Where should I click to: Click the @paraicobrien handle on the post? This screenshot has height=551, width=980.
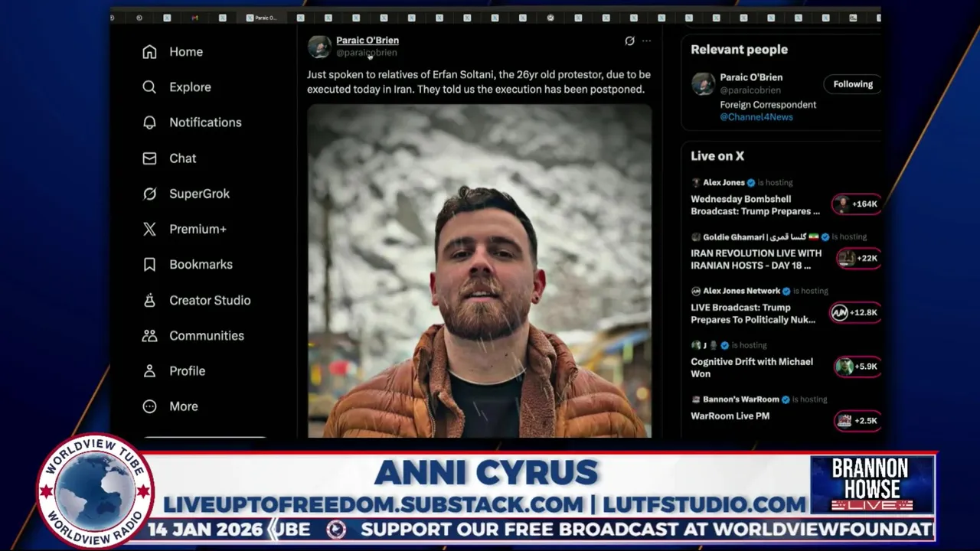point(367,53)
